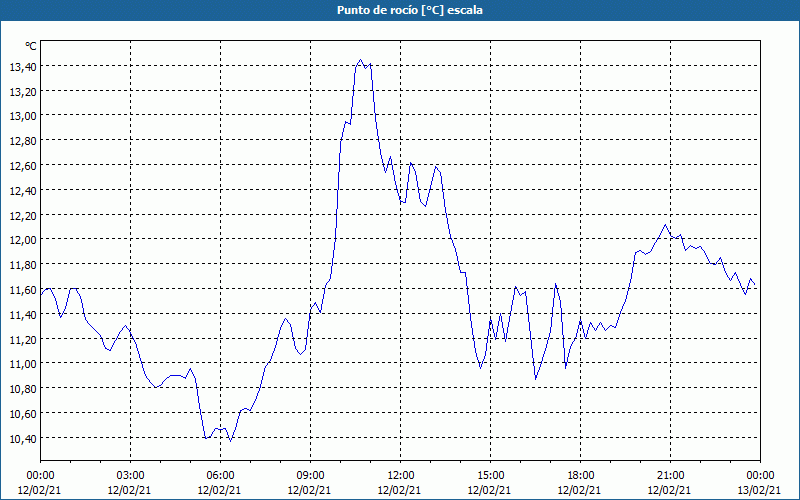Click the 11,80 axis value
The width and height of the screenshot is (800, 500).
(x=23, y=265)
